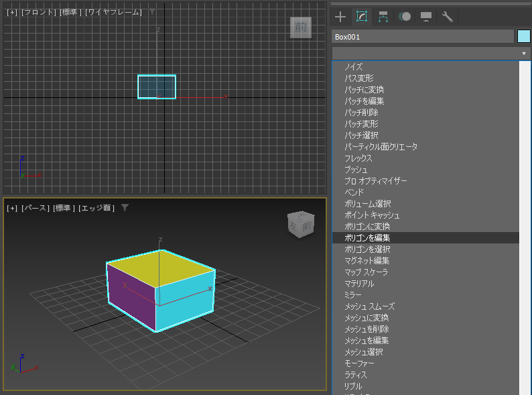Select the マテリアル modifier
Screen dimensions: 532x395
425,283
